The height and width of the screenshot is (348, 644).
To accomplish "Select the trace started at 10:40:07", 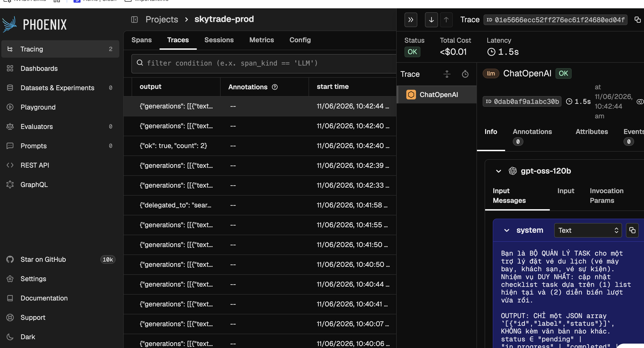I will point(260,324).
